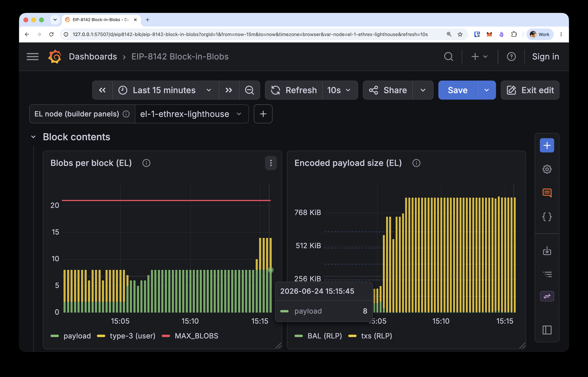This screenshot has height=377, width=588.
Task: Go to Grafana home via logo
Action: pyautogui.click(x=55, y=57)
